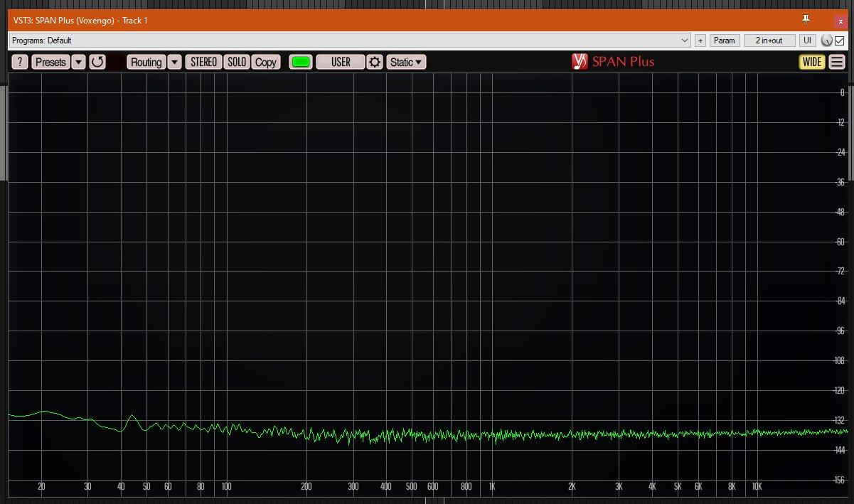Open spectrum settings gear icon

coord(375,62)
